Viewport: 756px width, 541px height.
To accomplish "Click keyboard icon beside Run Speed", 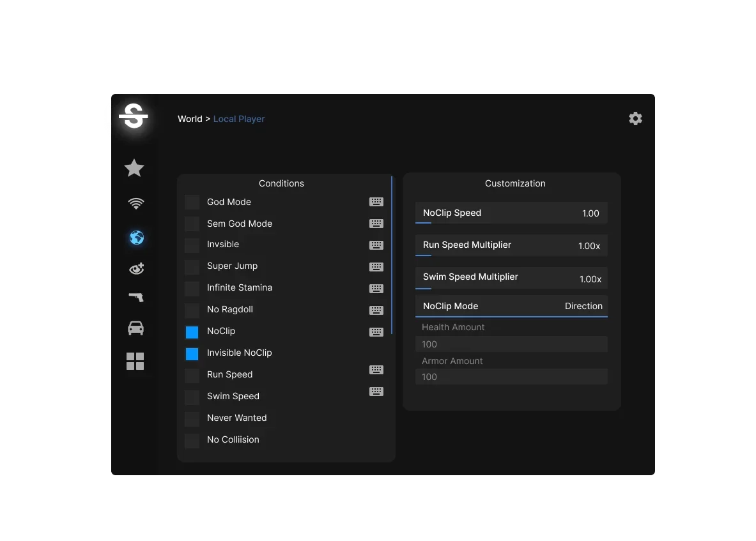I will [x=376, y=369].
